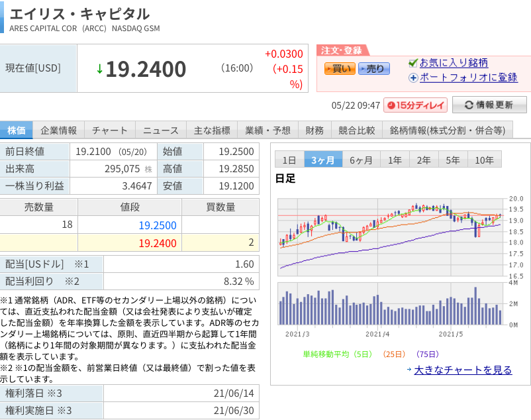Click the 買数量 column header

coord(220,207)
